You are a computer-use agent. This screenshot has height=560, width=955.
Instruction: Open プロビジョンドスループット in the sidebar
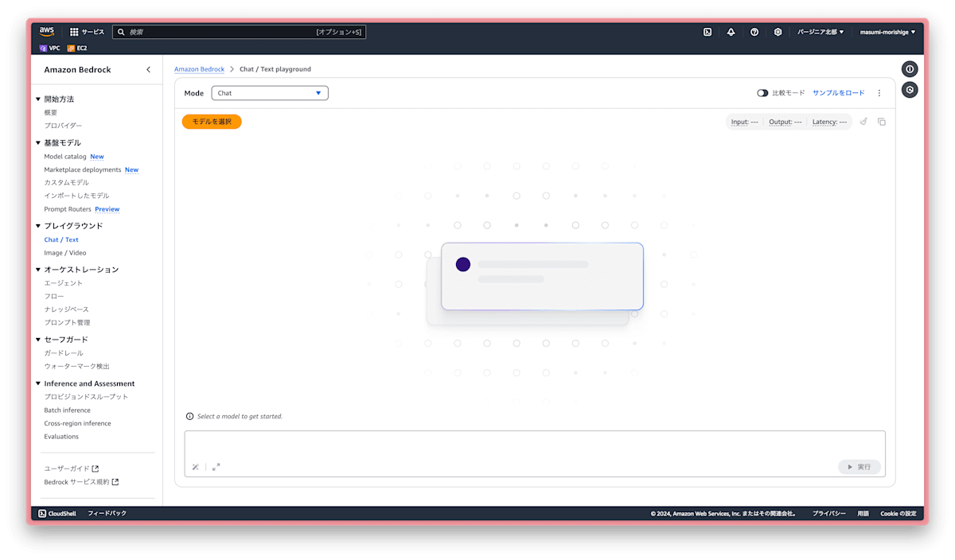(x=86, y=397)
